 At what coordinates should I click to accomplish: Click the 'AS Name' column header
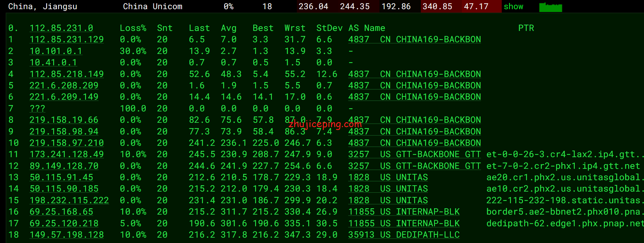[x=367, y=28]
